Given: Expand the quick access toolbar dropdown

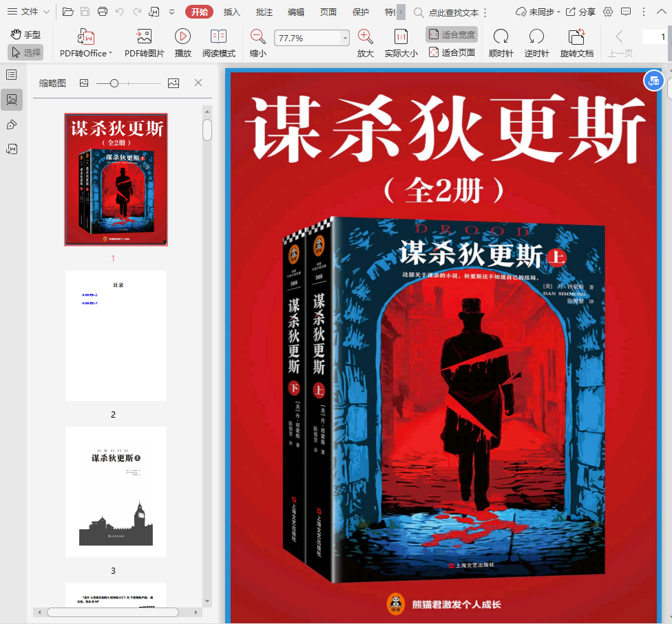Looking at the screenshot, I should tap(171, 12).
